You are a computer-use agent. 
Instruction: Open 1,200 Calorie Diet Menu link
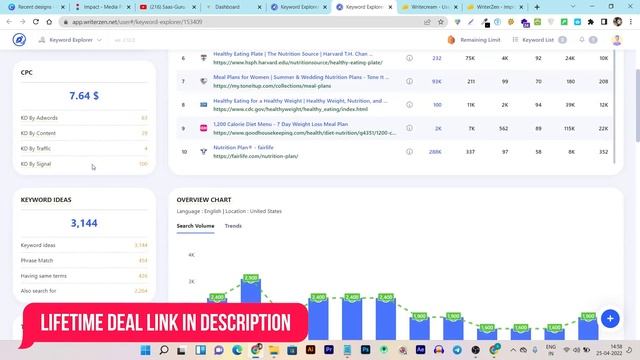(x=280, y=124)
